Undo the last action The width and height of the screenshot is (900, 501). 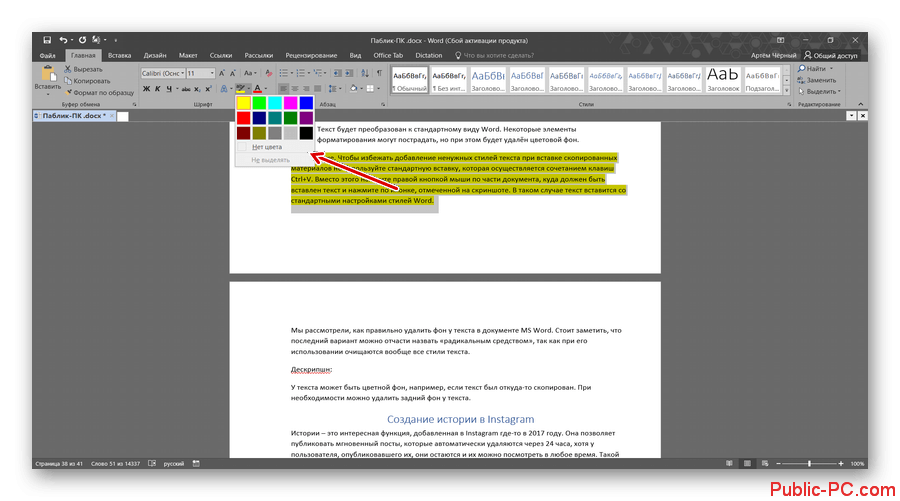point(63,40)
